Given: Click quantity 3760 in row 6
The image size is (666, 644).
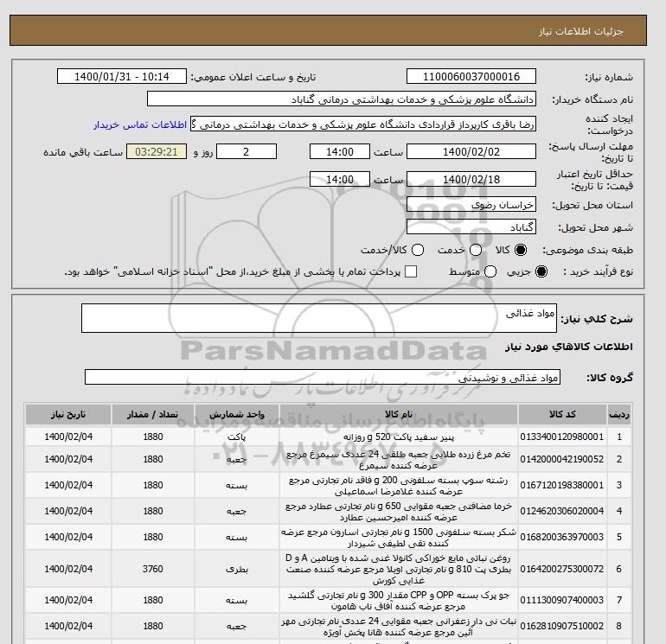Looking at the screenshot, I should (153, 569).
